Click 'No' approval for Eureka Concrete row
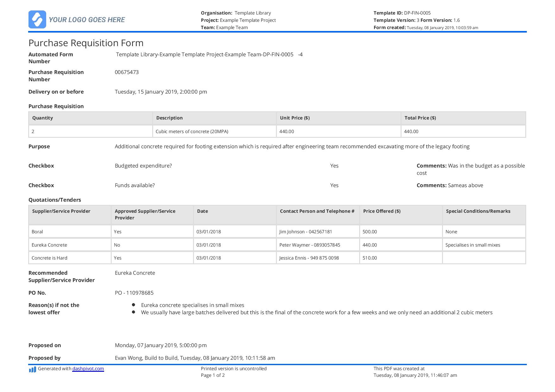 pyautogui.click(x=117, y=245)
